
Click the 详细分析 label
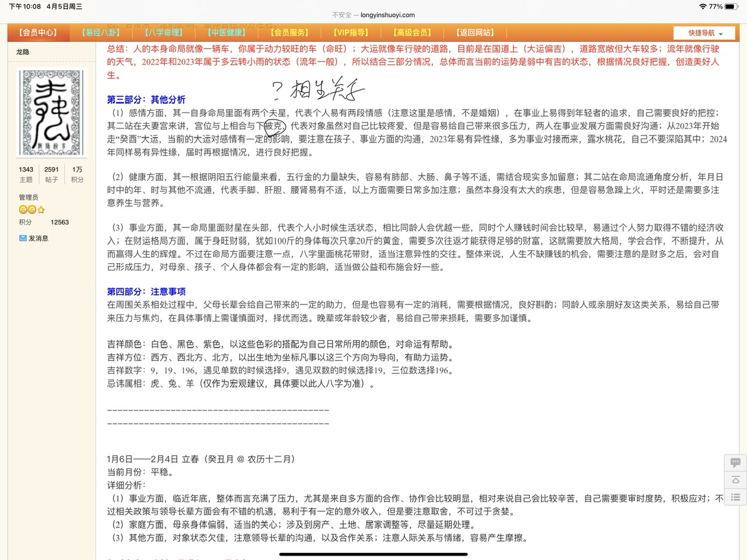126,485
